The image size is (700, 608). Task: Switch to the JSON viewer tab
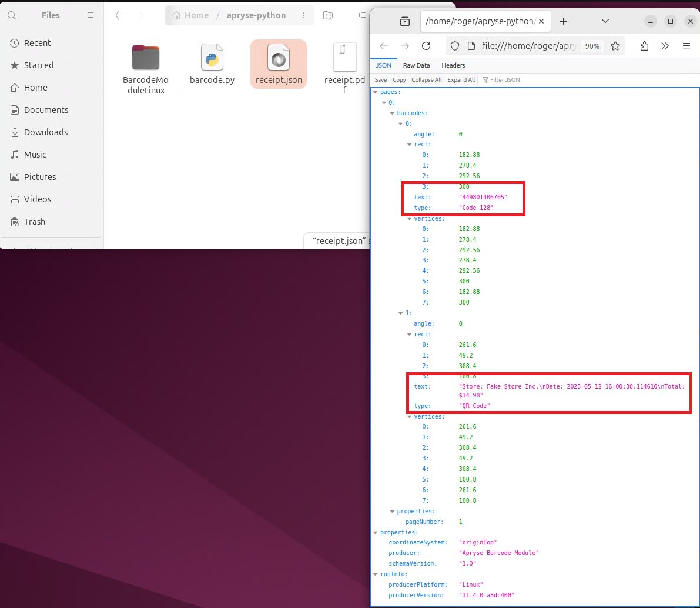383,65
